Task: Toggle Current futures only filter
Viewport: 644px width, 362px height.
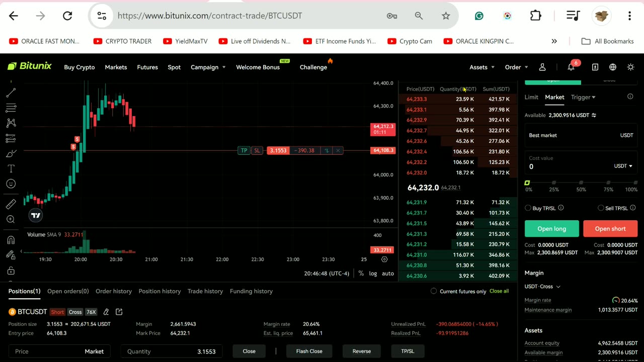Action: (x=434, y=291)
